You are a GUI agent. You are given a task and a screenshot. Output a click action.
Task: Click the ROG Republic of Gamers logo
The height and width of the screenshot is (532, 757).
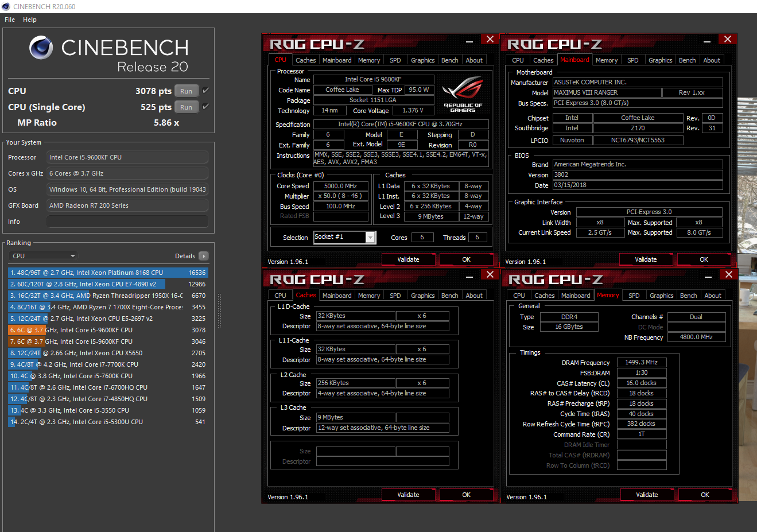point(463,95)
